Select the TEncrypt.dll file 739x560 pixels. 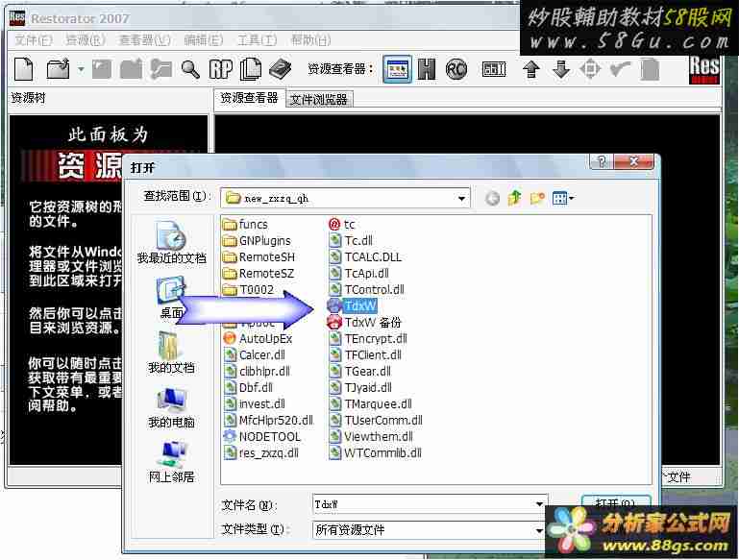coord(368,339)
